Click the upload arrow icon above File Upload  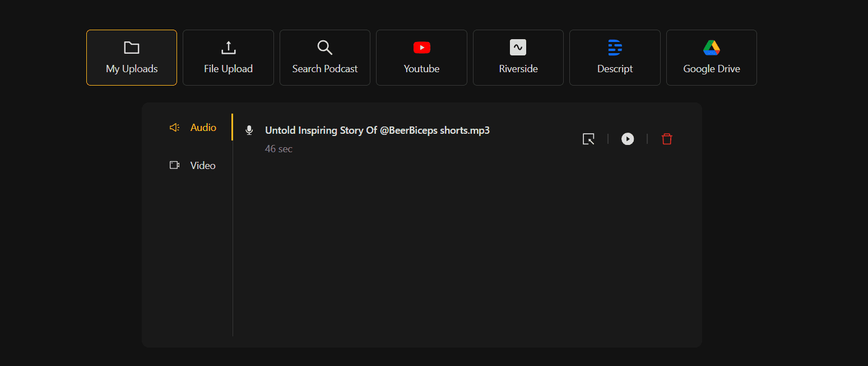(x=228, y=48)
